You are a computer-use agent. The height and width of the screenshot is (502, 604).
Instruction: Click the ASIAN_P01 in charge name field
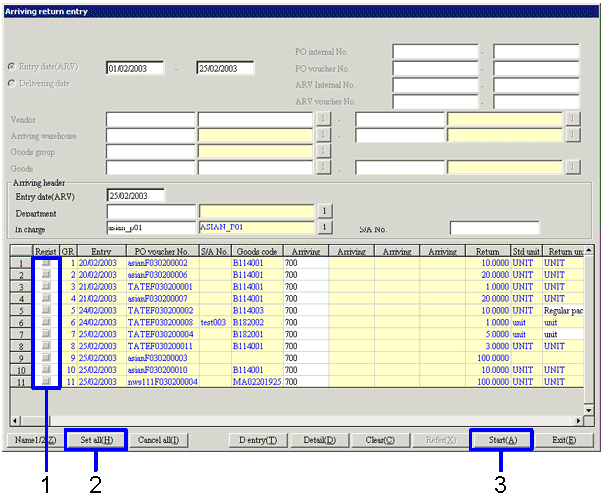pyautogui.click(x=257, y=227)
